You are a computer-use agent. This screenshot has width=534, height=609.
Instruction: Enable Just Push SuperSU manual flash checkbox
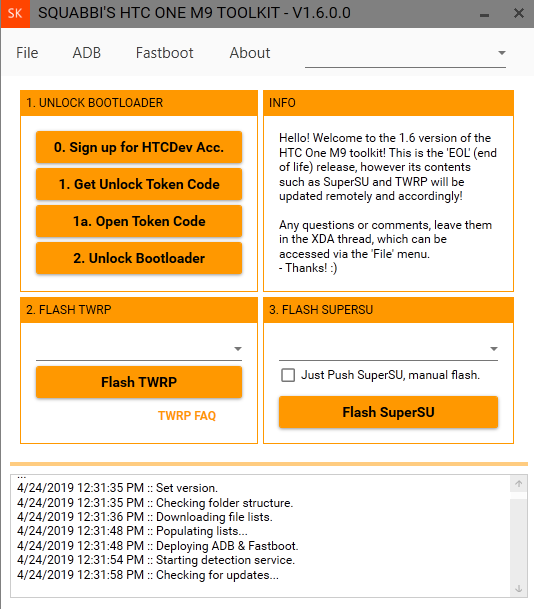pos(288,375)
